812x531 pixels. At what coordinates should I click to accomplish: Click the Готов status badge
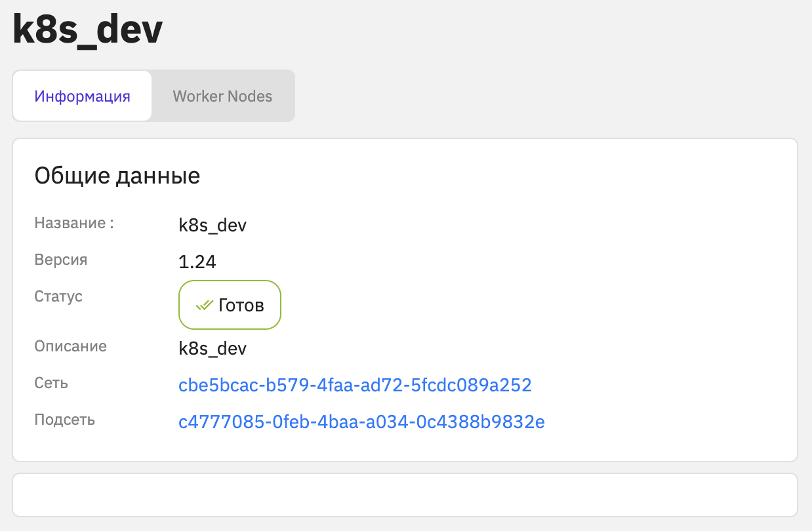(x=230, y=305)
